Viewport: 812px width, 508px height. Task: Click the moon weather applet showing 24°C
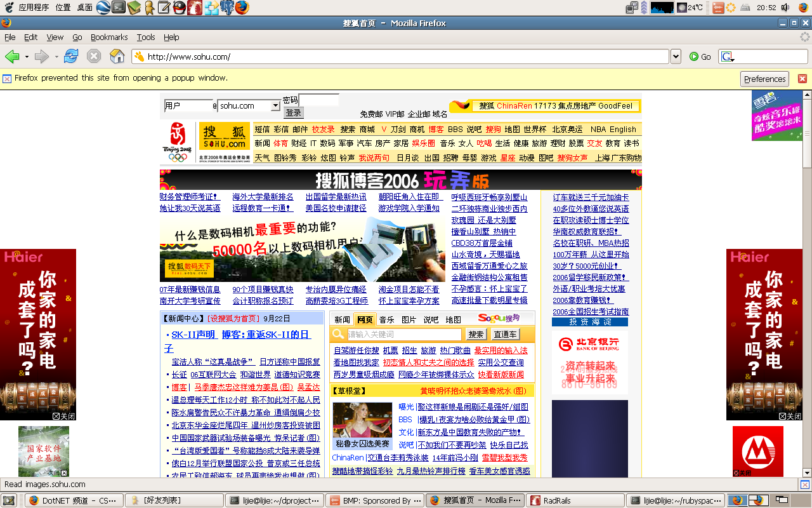point(690,8)
